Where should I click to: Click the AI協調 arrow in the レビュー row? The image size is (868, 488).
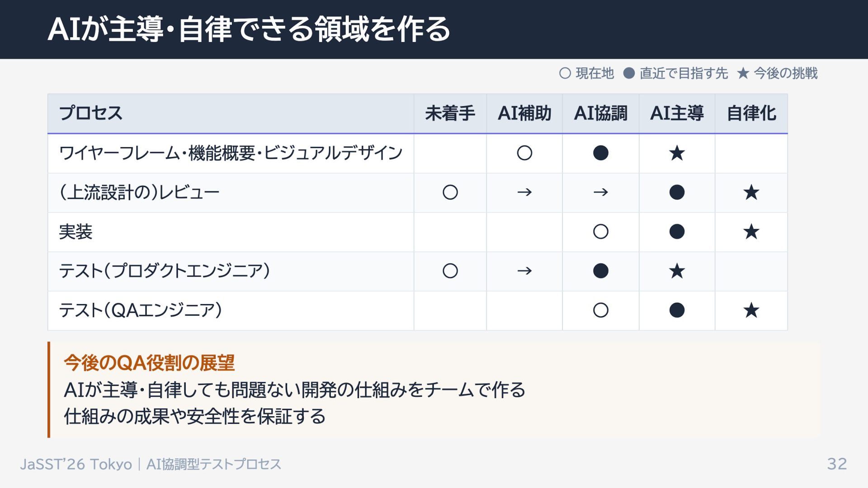pyautogui.click(x=600, y=192)
